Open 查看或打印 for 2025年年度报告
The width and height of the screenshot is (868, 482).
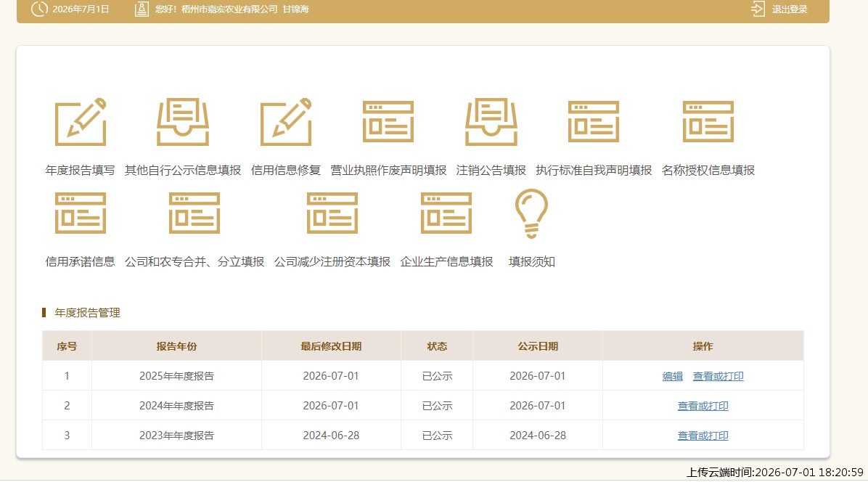click(x=718, y=376)
